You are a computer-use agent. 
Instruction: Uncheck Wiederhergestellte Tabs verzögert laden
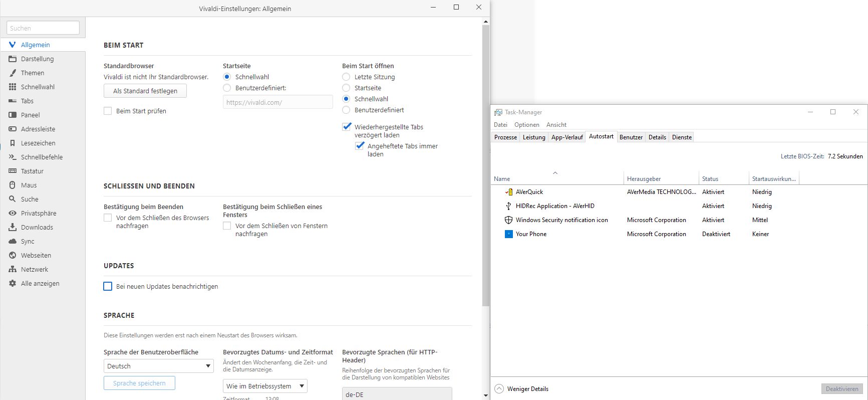[347, 126]
